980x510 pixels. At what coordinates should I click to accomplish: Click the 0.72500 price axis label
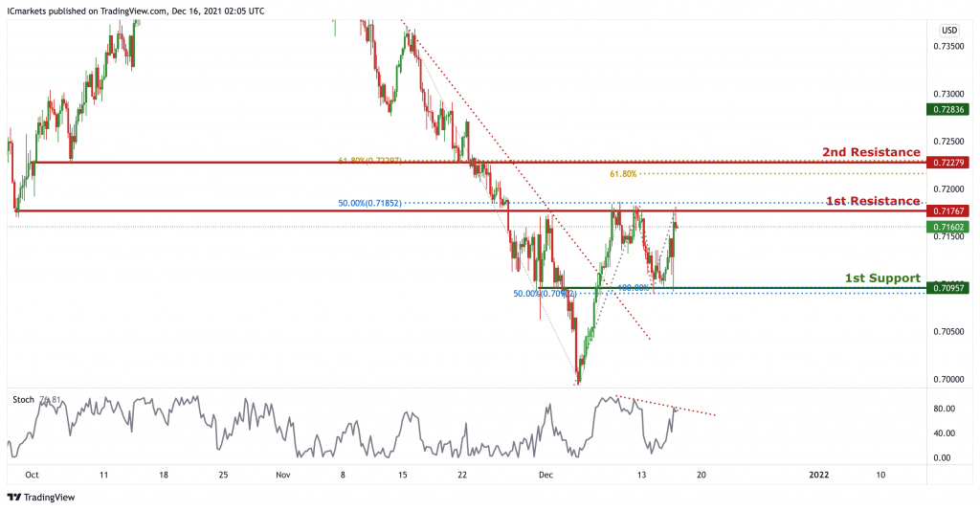(x=948, y=142)
